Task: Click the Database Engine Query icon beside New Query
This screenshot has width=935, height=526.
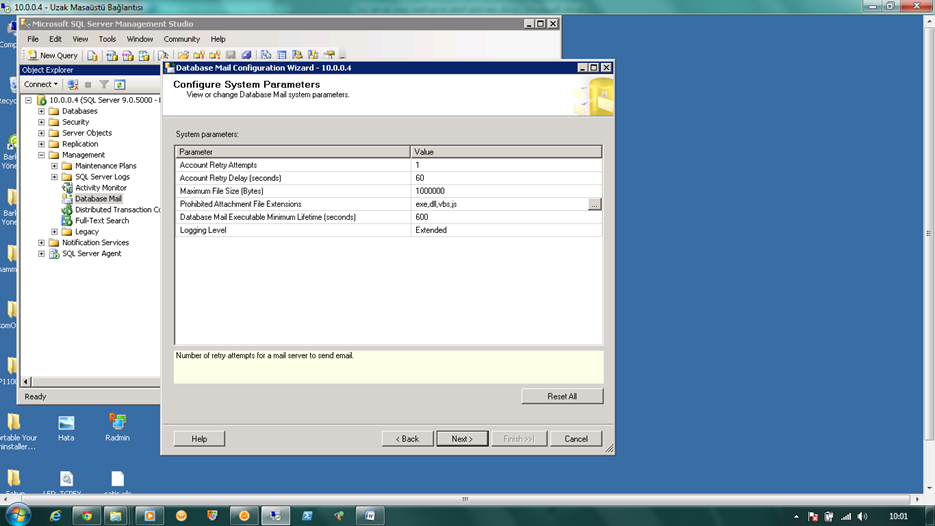Action: (x=92, y=55)
